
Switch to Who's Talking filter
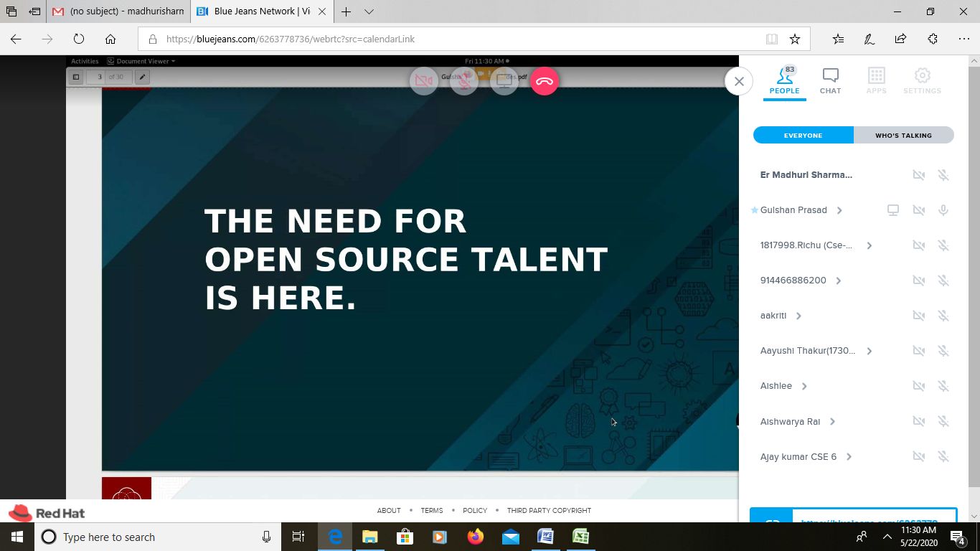903,135
